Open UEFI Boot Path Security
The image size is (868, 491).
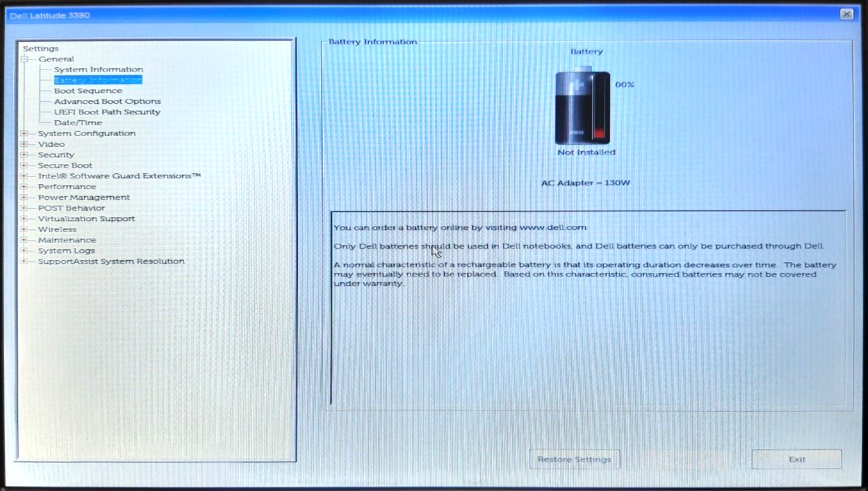click(108, 112)
